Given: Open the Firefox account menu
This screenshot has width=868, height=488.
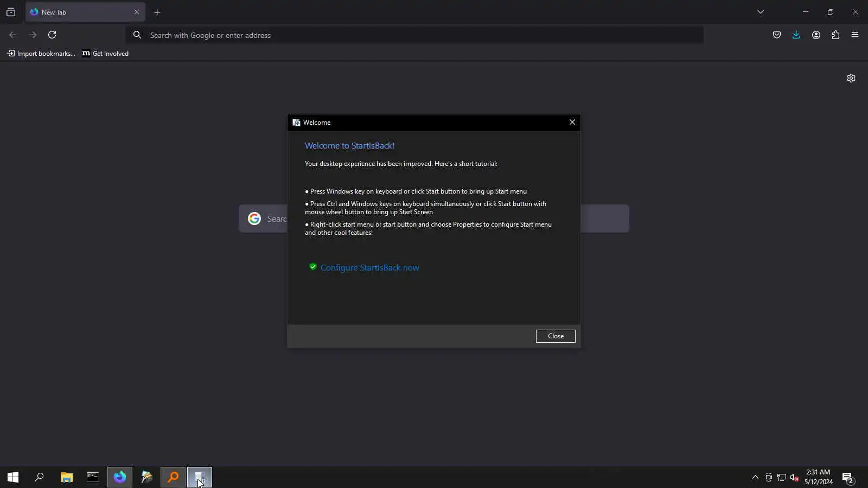Looking at the screenshot, I should (816, 35).
